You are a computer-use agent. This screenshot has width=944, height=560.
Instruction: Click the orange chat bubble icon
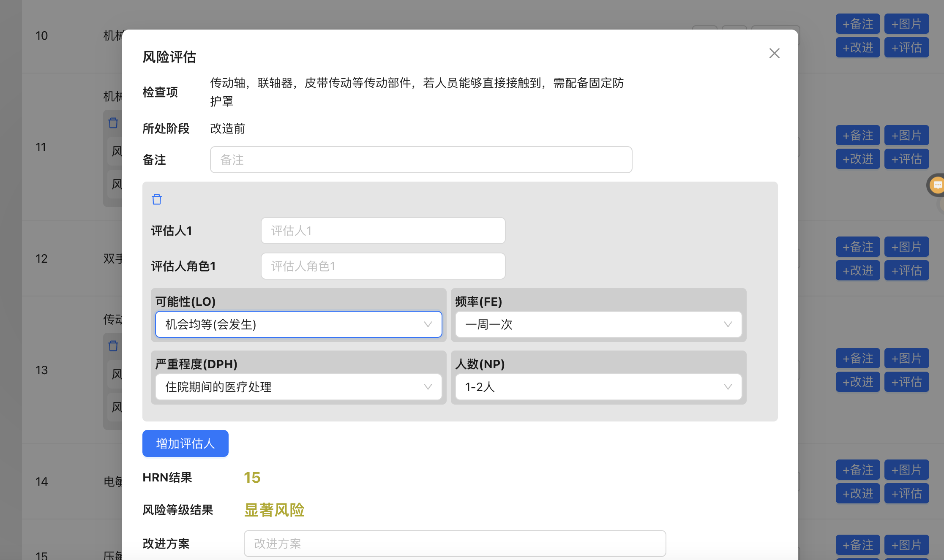(x=938, y=185)
